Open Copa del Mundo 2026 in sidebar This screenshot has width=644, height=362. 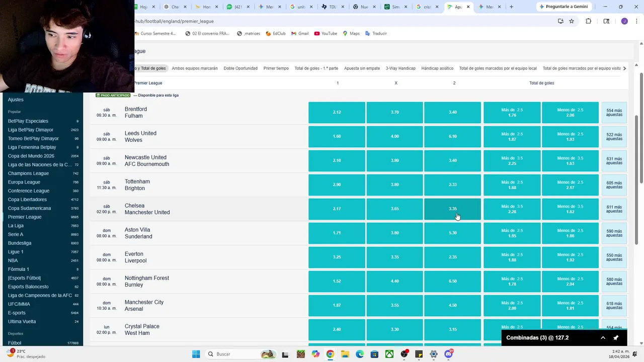[31, 156]
